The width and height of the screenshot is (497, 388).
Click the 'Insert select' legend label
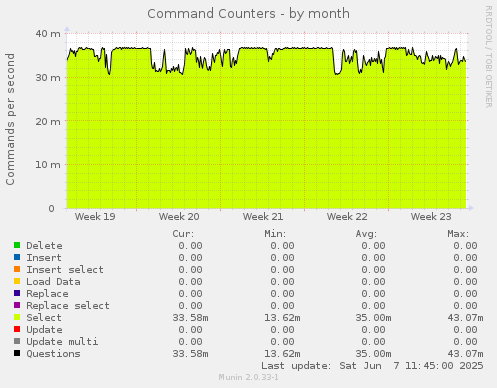coord(65,270)
